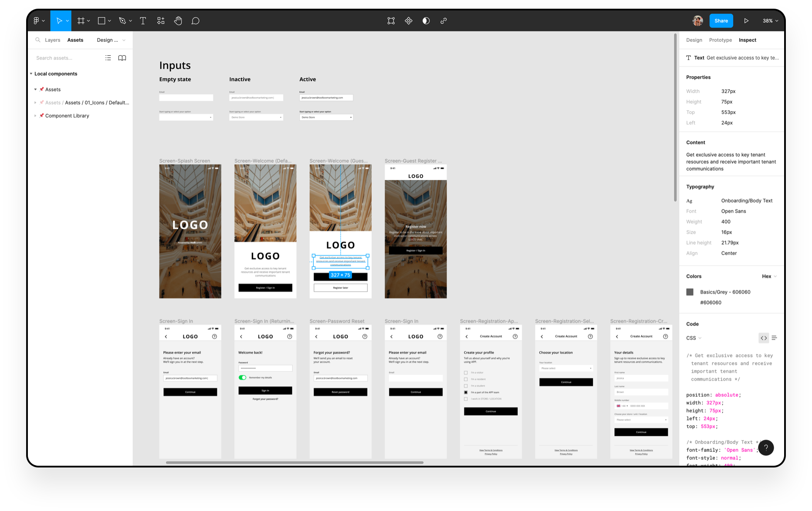This screenshot has height=511, width=812.
Task: Select the Frame tool
Action: (x=81, y=20)
